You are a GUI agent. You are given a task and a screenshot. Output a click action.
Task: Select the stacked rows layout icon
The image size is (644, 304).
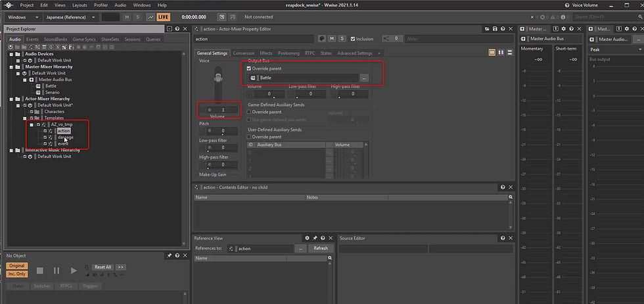point(509,53)
